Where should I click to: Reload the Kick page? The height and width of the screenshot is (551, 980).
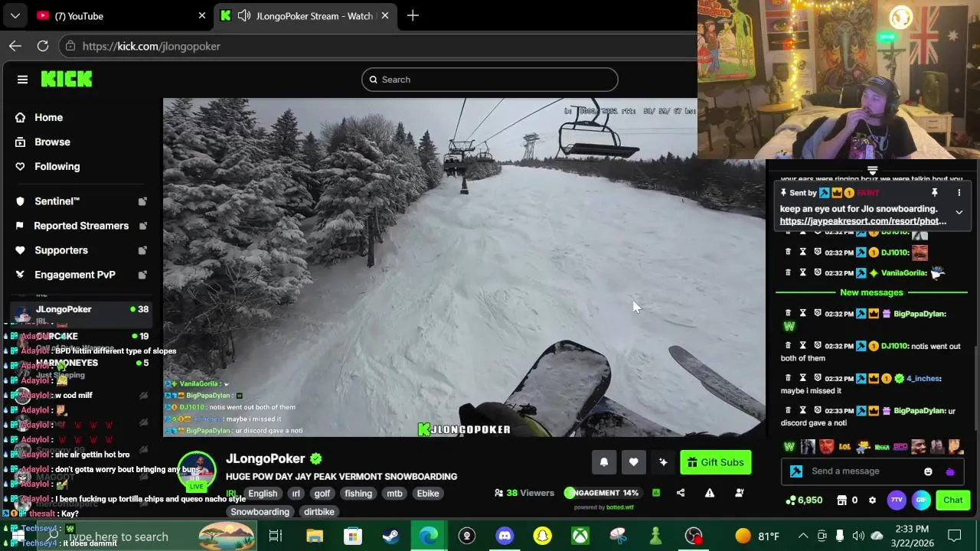click(43, 46)
